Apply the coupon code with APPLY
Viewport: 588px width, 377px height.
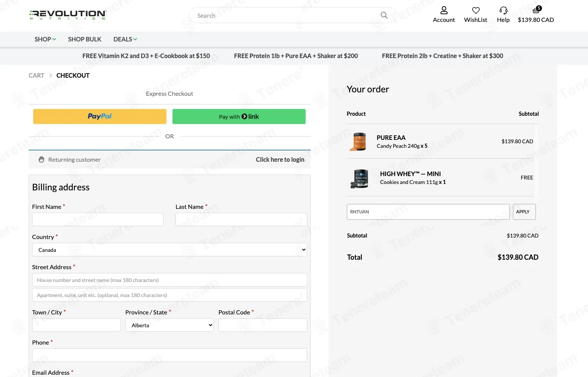click(x=524, y=212)
